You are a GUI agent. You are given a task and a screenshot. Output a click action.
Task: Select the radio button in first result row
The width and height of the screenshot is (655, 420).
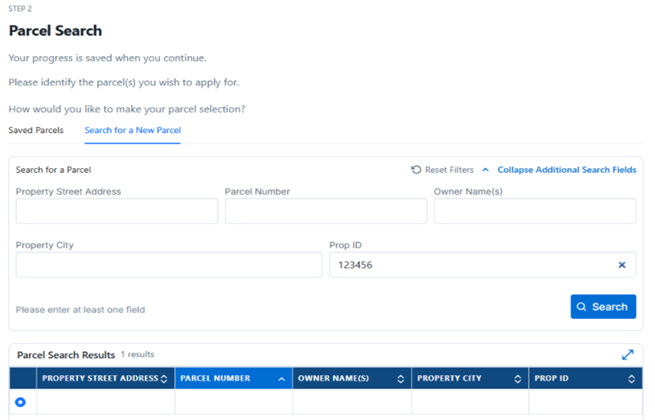(x=20, y=403)
